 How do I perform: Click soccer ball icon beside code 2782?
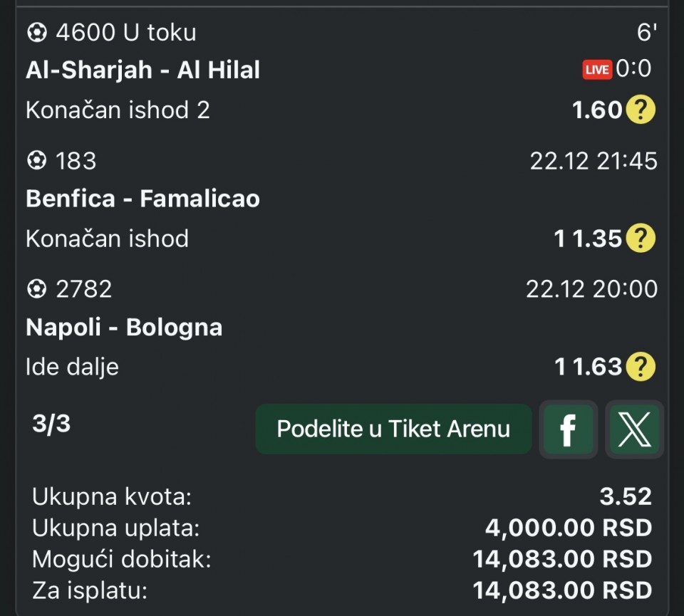36,289
